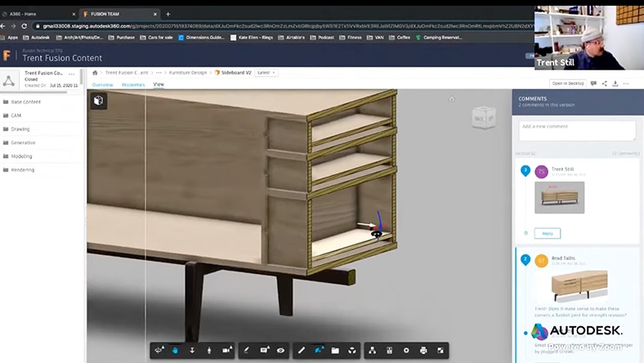
Task: Activate the Pan hand tool
Action: (175, 350)
